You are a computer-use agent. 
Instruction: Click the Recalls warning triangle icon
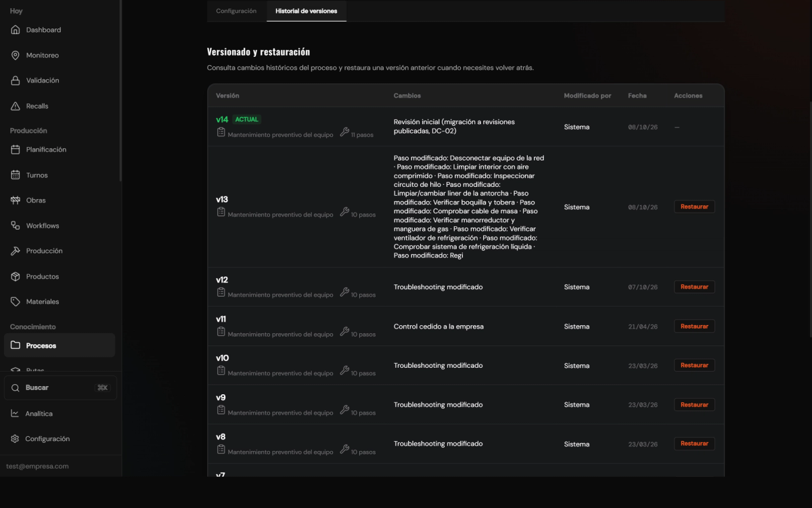point(16,106)
